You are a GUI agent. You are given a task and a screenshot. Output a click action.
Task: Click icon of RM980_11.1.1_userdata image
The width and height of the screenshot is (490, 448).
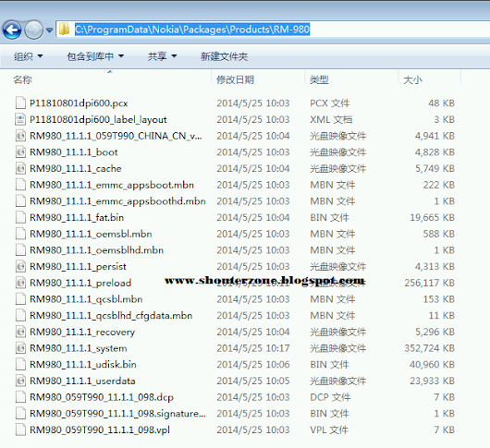click(20, 381)
